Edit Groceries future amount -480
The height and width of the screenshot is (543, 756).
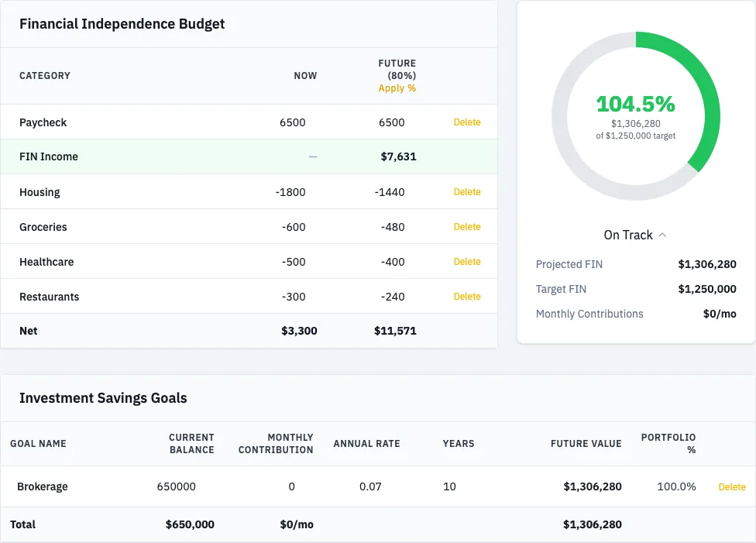(393, 227)
